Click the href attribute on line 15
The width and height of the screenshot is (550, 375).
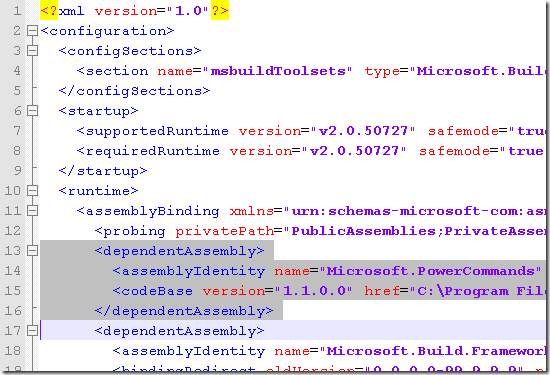point(382,291)
